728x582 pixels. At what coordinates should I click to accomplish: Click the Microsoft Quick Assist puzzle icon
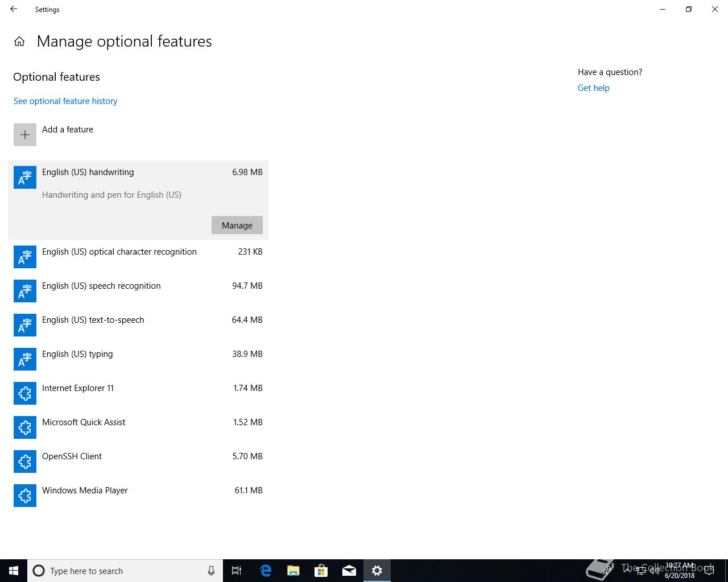coord(25,427)
